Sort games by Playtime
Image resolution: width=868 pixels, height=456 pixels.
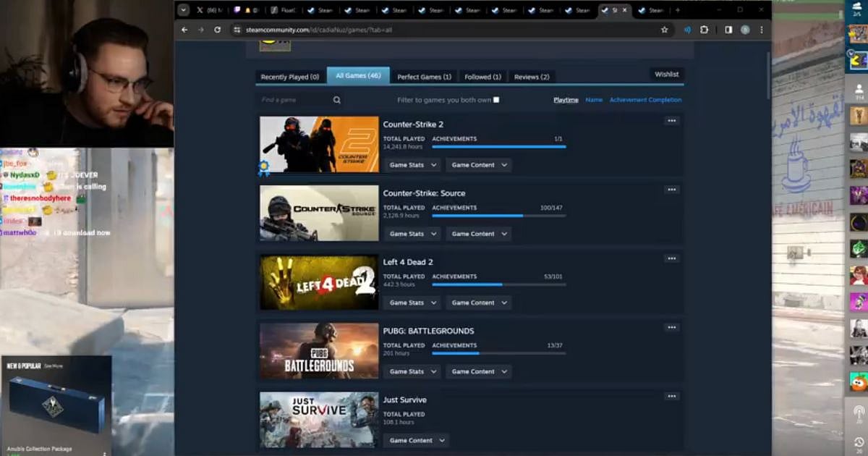[566, 100]
